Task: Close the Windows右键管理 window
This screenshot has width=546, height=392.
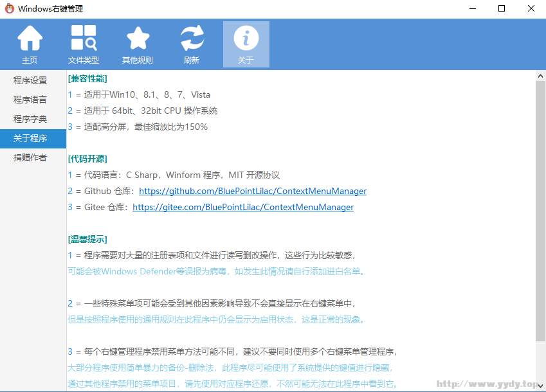Action: (x=531, y=9)
